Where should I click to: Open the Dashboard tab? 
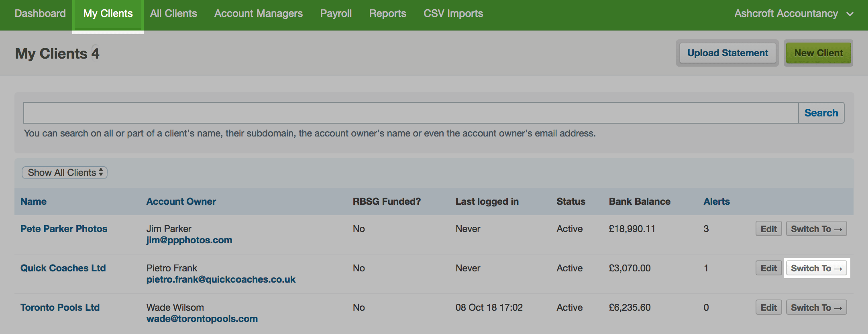pos(40,14)
